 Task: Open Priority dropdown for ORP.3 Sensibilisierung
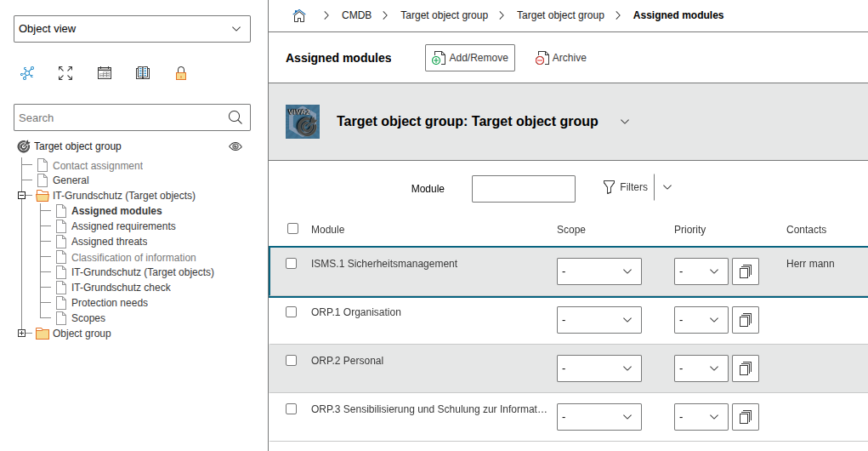point(701,417)
